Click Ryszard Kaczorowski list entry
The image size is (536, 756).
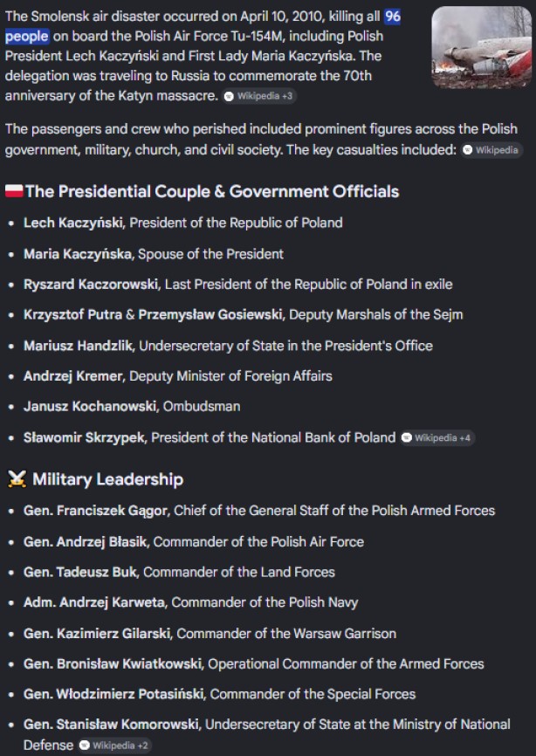[238, 284]
